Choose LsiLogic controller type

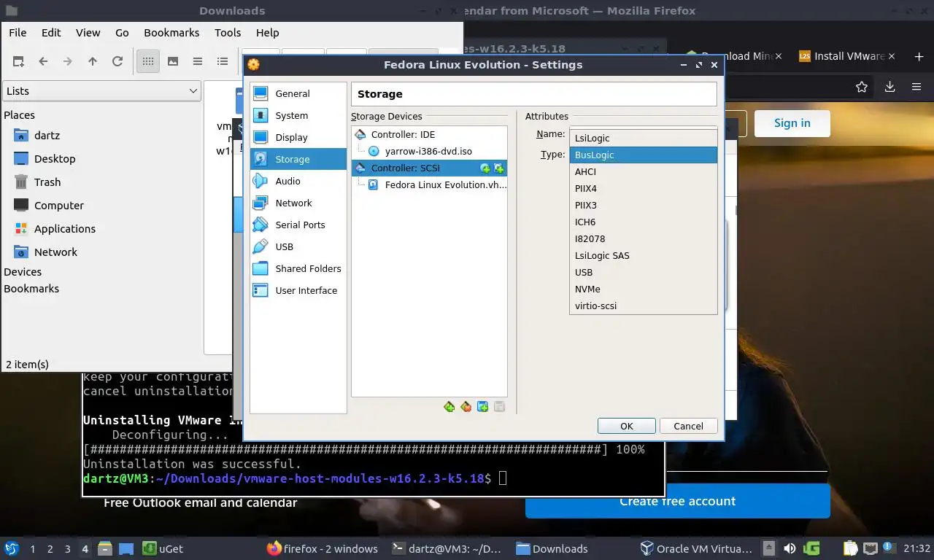click(644, 138)
